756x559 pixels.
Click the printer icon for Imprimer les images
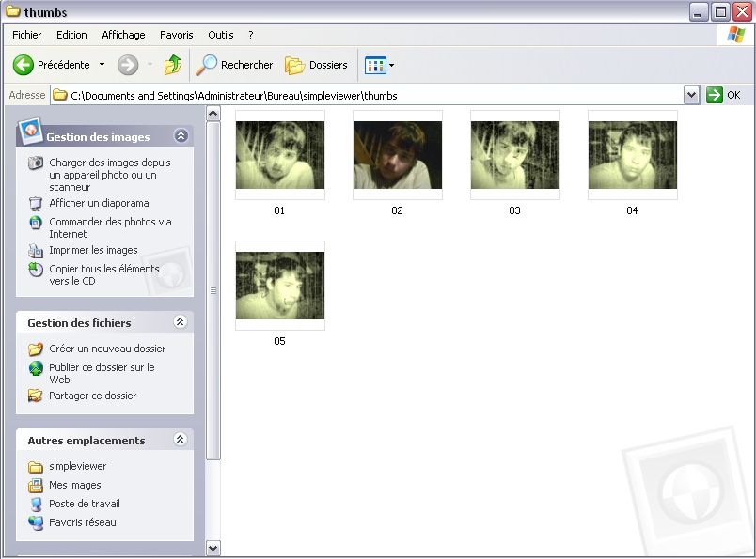(x=36, y=251)
